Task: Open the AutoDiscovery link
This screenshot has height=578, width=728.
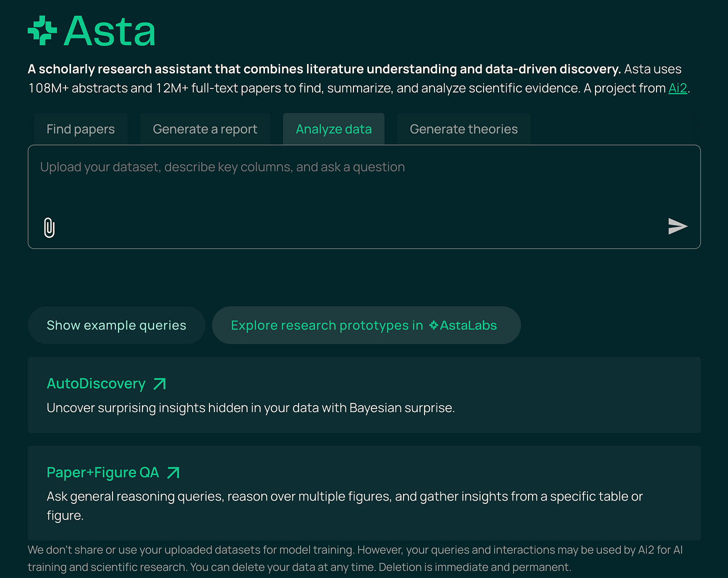Action: (x=96, y=383)
